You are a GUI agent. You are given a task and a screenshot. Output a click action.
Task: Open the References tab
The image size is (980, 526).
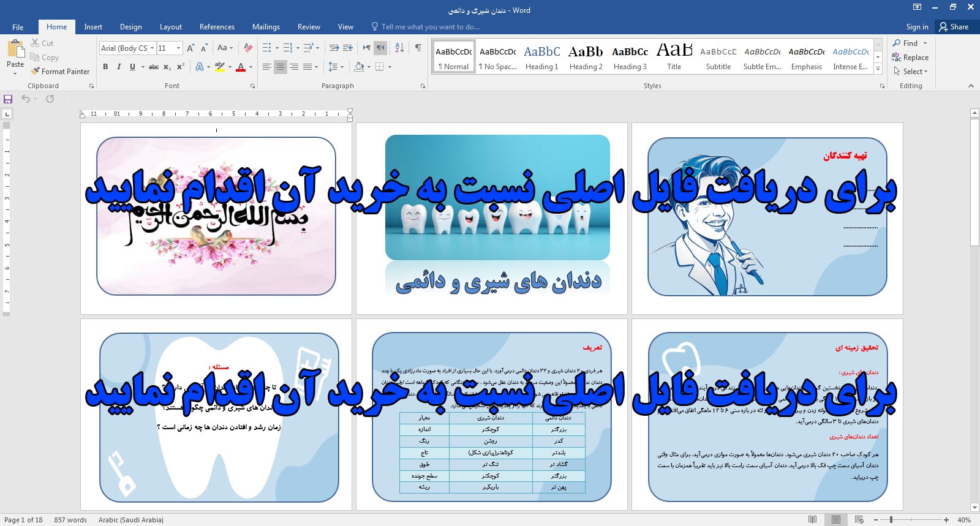[x=217, y=27]
